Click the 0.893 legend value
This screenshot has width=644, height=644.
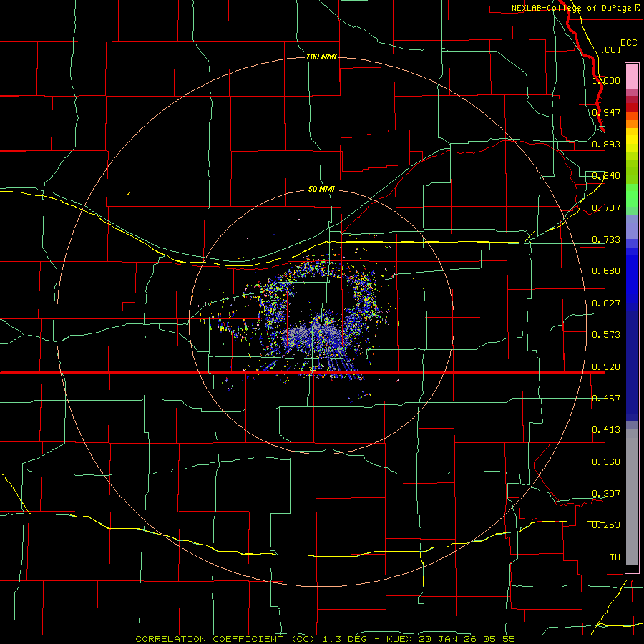[x=606, y=144]
